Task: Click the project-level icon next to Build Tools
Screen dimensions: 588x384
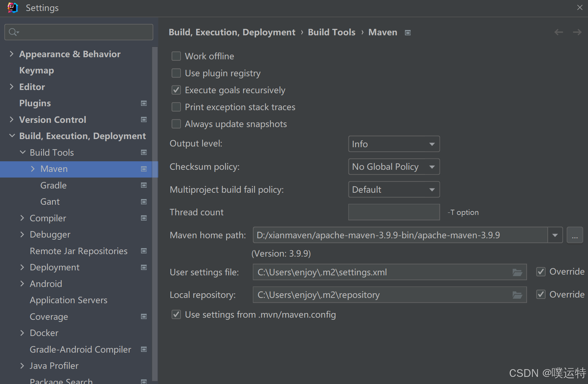Action: (144, 152)
